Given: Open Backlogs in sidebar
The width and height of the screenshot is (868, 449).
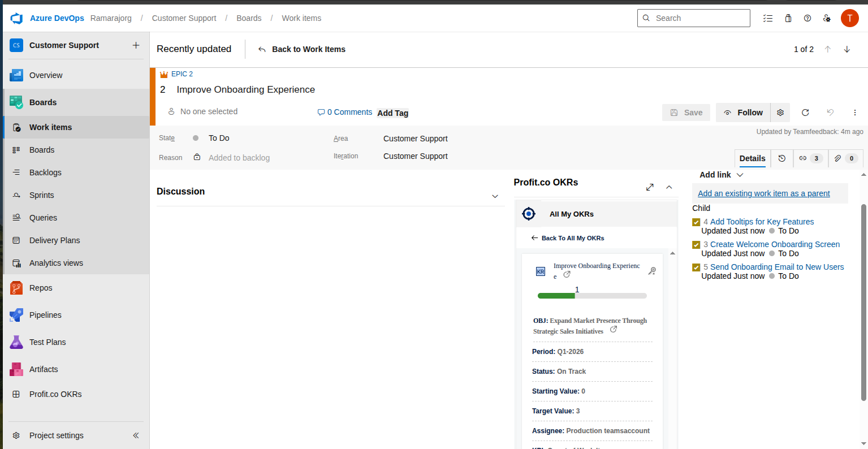Looking at the screenshot, I should (76, 172).
